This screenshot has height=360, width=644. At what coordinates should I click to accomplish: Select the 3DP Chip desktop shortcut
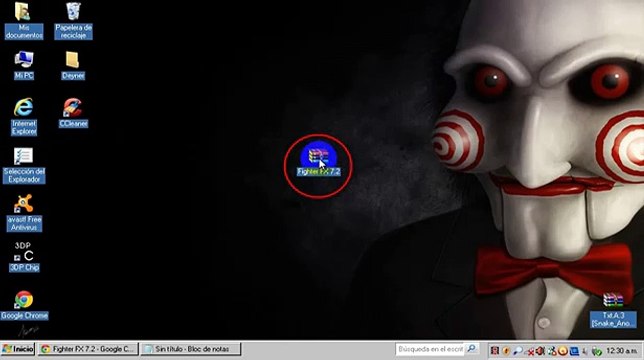pos(24,257)
